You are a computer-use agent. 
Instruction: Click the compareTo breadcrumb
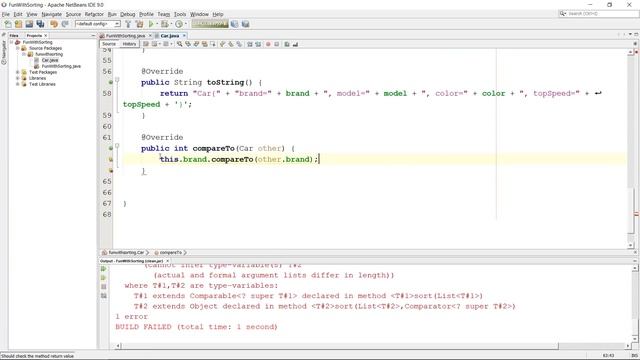(171, 253)
